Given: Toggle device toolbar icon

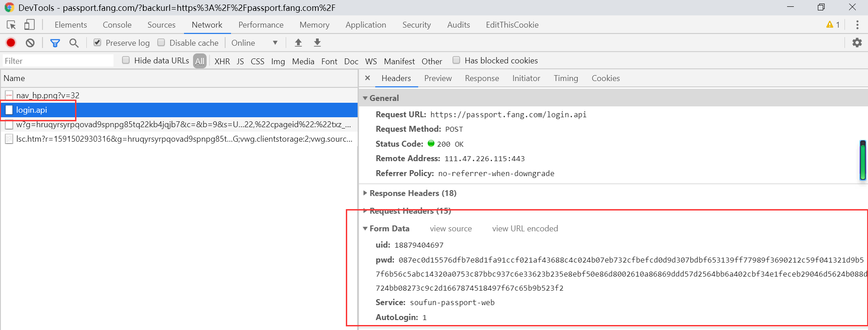Looking at the screenshot, I should point(29,24).
